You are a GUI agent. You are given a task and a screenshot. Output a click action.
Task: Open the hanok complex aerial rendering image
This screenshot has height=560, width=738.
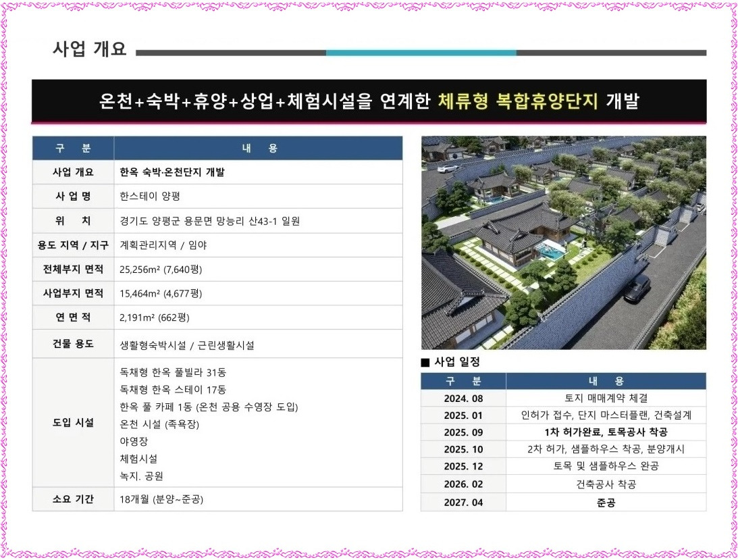[x=563, y=243]
